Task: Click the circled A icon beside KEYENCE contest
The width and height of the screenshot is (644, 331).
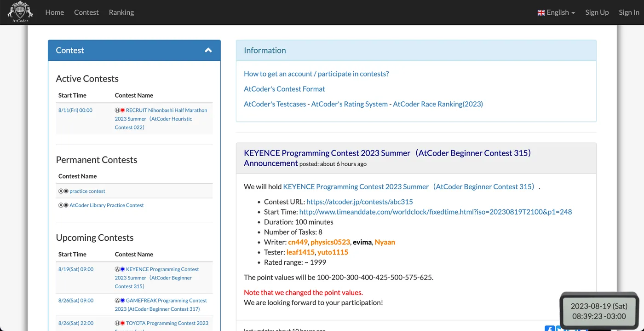Action: click(117, 269)
